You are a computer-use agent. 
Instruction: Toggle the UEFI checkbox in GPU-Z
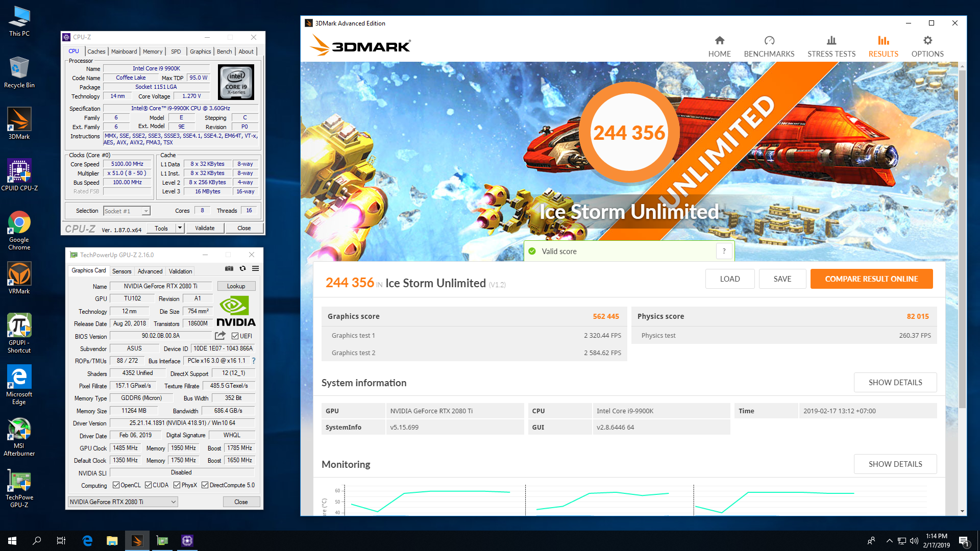[235, 336]
